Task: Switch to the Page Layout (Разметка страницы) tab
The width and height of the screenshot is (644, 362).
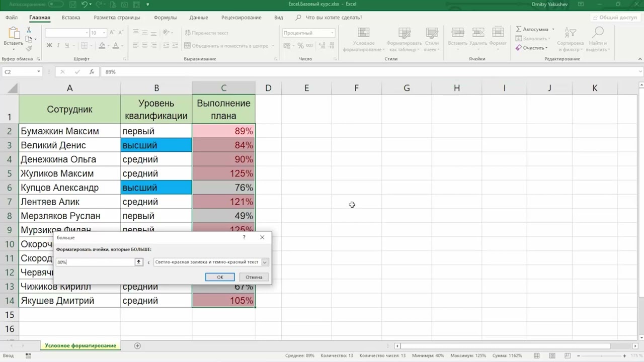Action: tap(117, 18)
